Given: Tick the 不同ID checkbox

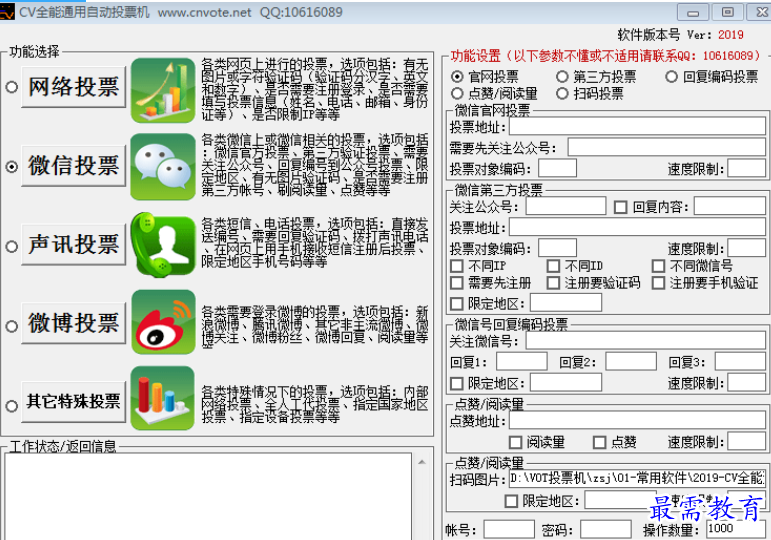Looking at the screenshot, I should point(554,266).
